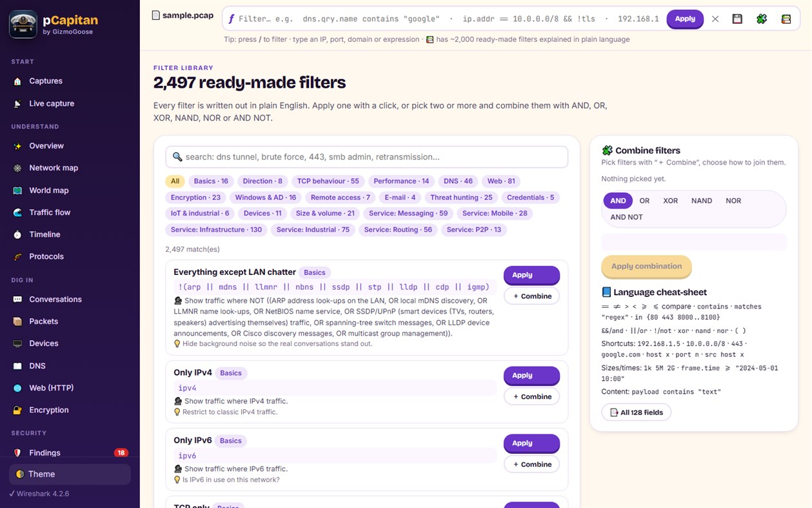Open Web (HTTP) in the sidebar
Viewport: 812px width, 508px height.
tap(70, 388)
